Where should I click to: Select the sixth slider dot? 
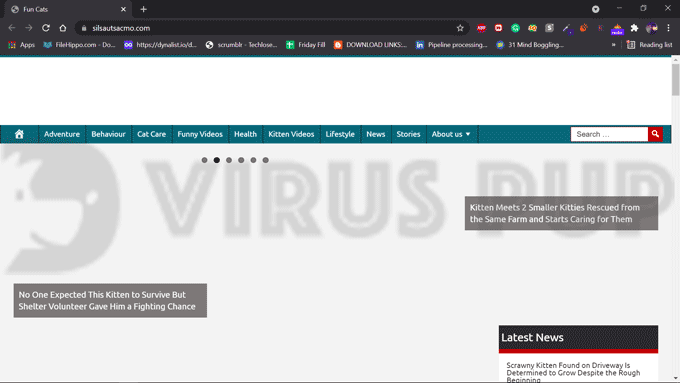click(x=265, y=160)
